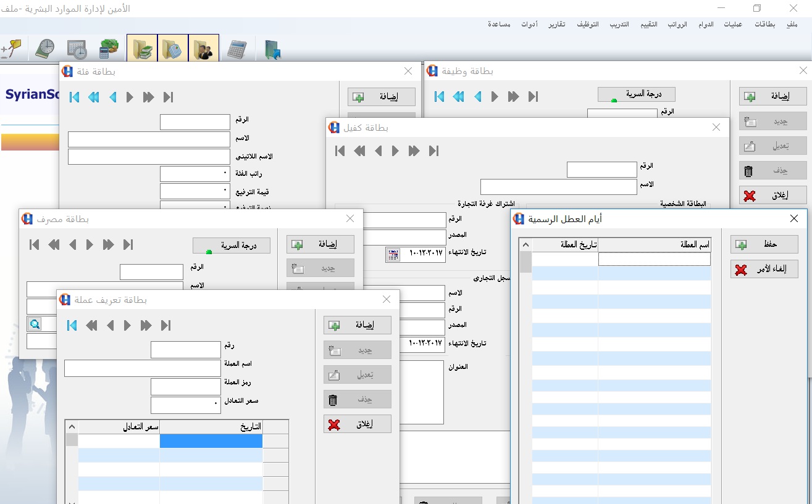The image size is (812, 504).
Task: Click the exit door icon in toolbar
Action: (x=272, y=49)
